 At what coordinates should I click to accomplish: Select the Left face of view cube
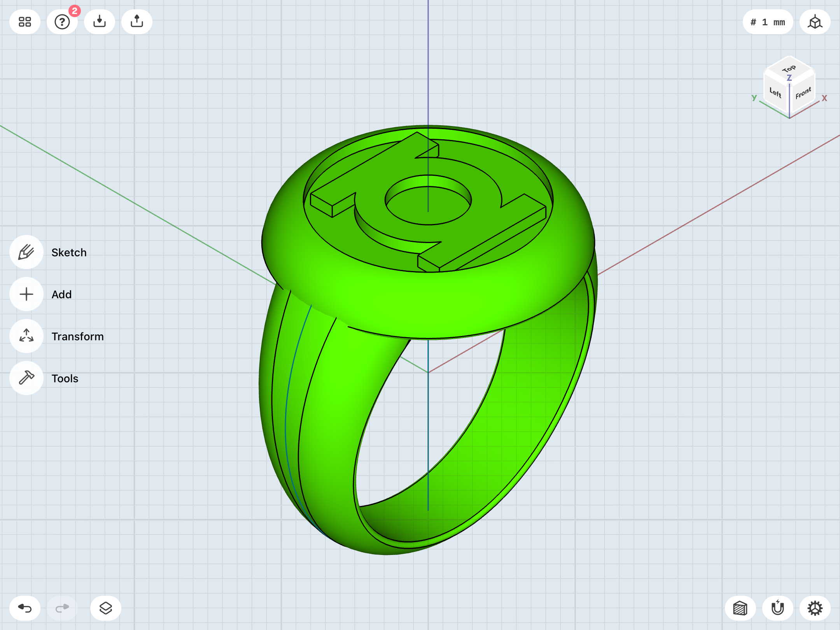point(776,93)
